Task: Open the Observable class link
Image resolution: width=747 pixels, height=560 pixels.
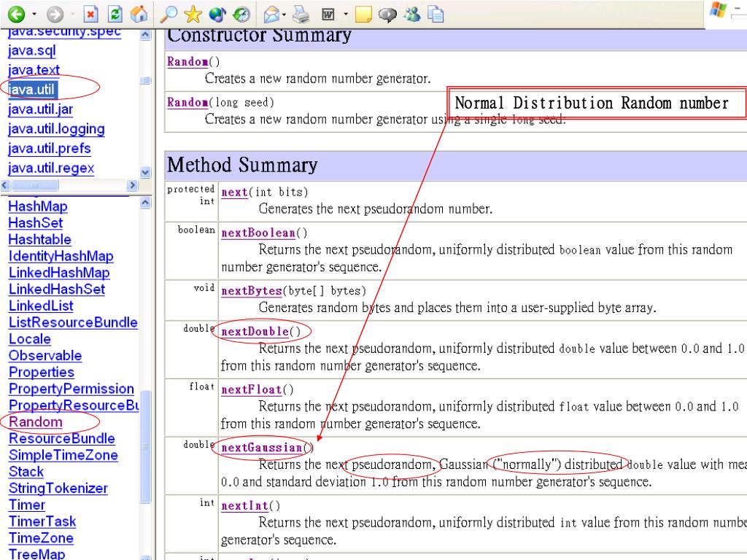Action: [x=44, y=356]
